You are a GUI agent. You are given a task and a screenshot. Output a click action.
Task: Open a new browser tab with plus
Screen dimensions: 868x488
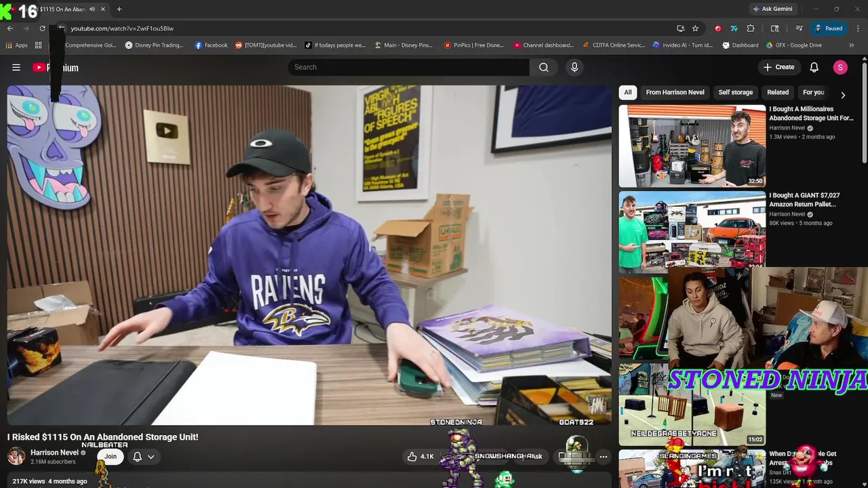pyautogui.click(x=119, y=9)
